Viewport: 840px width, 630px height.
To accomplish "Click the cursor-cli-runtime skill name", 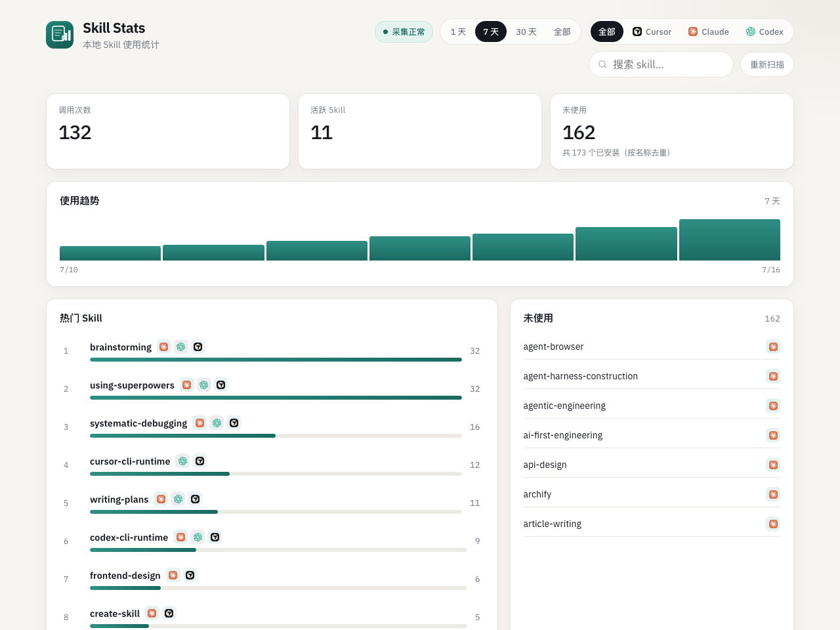I will tap(130, 461).
